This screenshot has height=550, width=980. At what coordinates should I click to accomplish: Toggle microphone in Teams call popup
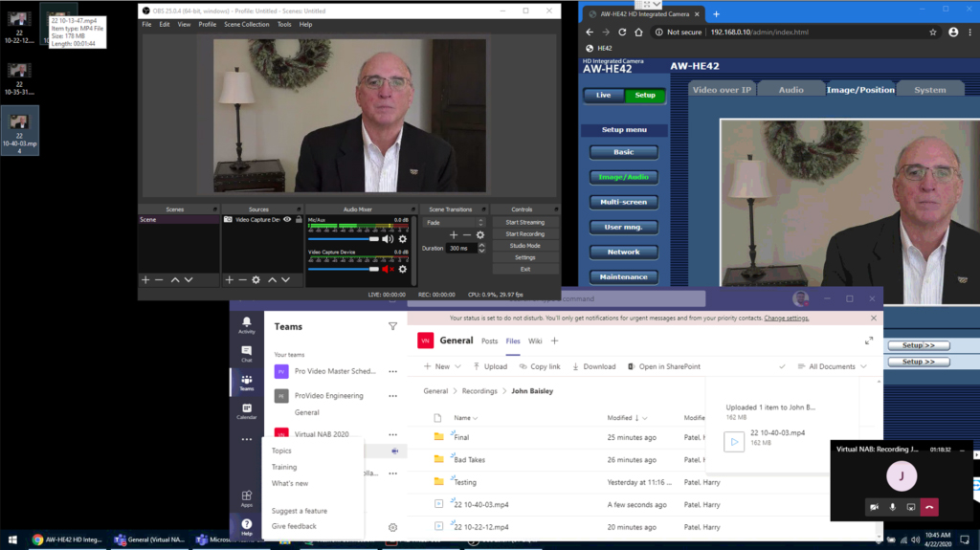893,507
